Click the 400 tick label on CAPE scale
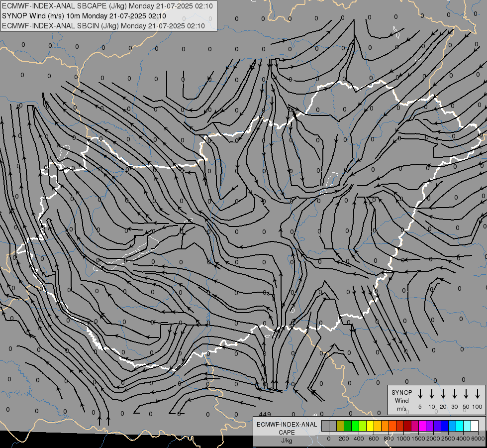Image resolution: width=487 pixels, height=448 pixels. point(359,439)
